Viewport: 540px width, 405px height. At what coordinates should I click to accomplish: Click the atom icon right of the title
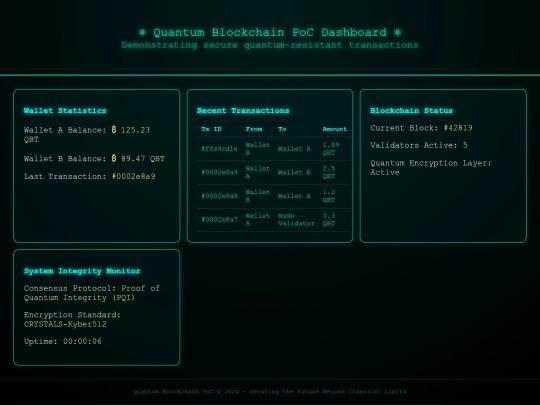(x=397, y=32)
